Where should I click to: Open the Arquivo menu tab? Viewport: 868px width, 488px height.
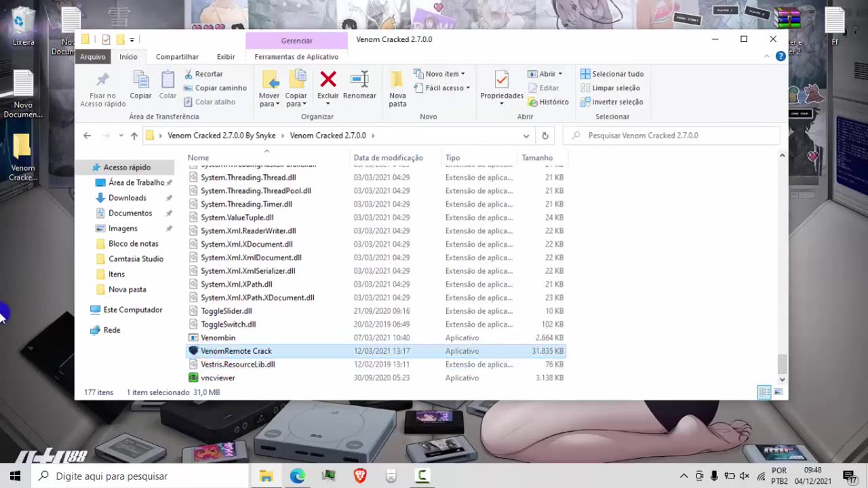pos(93,57)
